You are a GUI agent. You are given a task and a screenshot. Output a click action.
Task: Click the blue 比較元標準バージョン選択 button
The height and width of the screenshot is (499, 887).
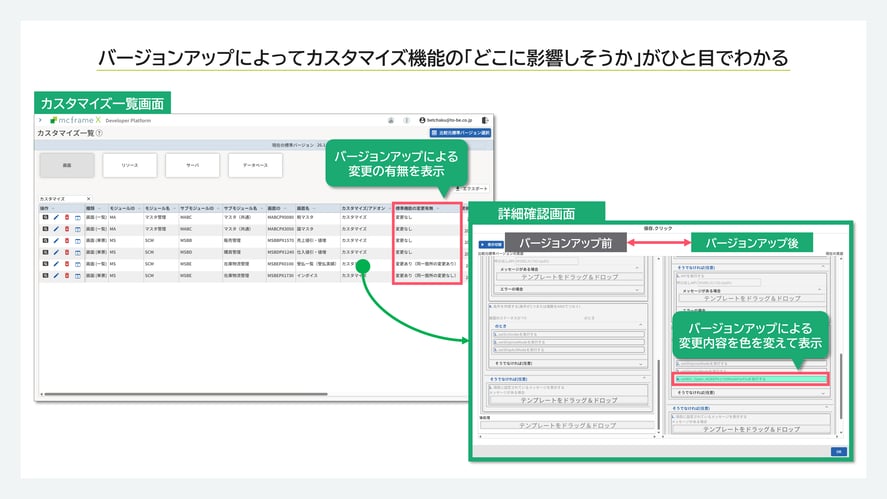[460, 132]
